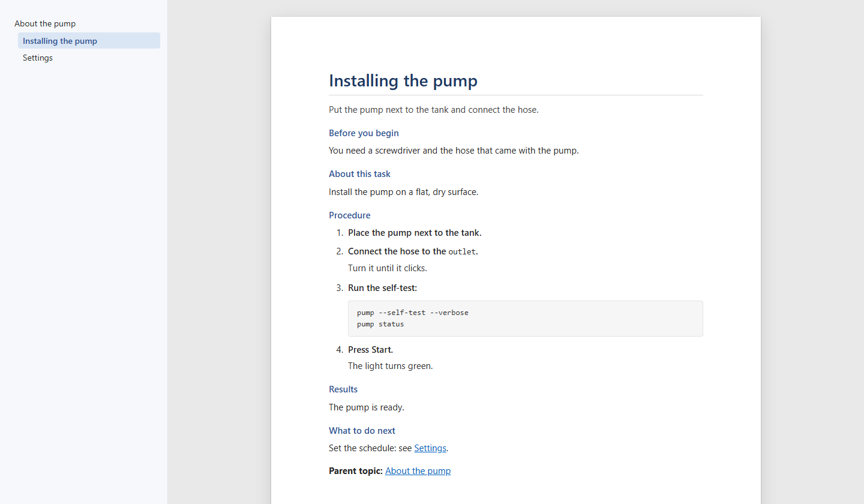Screen dimensions: 864x504
Task: Click the code line 'pump --self-test --verbose'
Action: 413,313
